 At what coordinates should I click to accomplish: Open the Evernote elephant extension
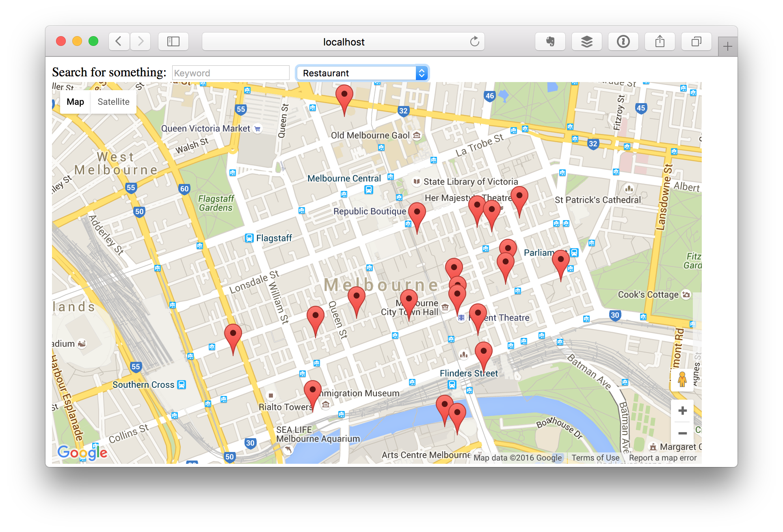550,41
